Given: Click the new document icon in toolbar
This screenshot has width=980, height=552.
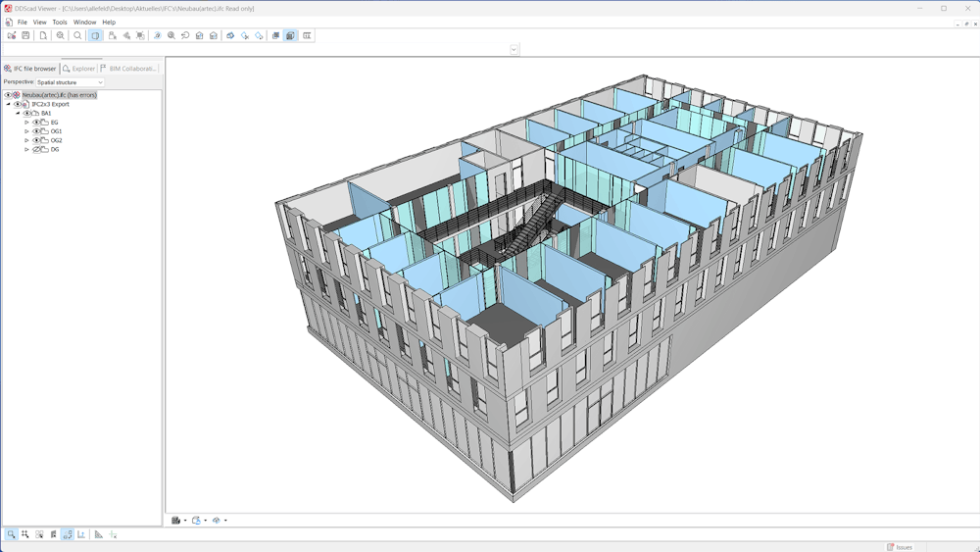Looking at the screenshot, I should (x=43, y=35).
